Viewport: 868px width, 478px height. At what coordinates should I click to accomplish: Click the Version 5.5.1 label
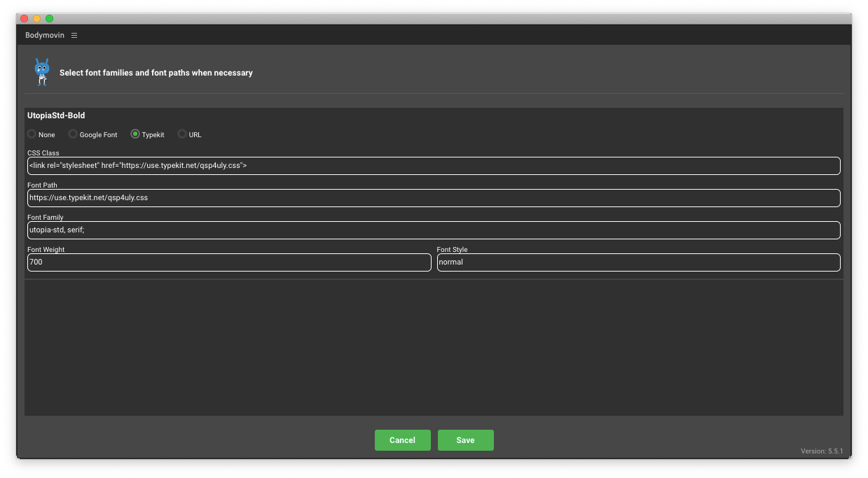[822, 451]
